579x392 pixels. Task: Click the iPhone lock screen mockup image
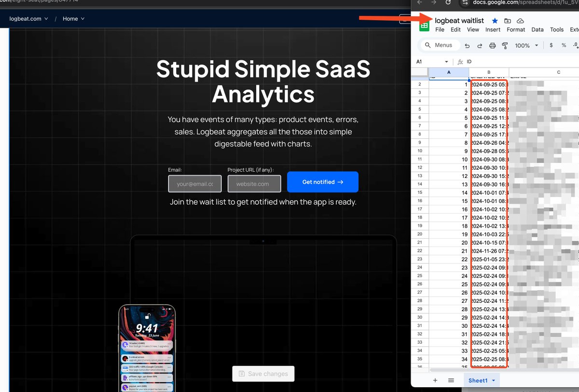147,348
